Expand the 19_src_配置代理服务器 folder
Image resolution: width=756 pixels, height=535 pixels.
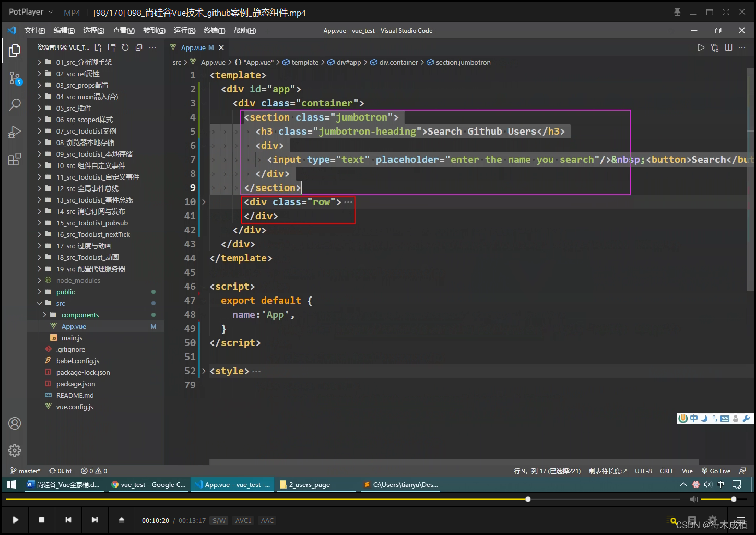(x=90, y=269)
